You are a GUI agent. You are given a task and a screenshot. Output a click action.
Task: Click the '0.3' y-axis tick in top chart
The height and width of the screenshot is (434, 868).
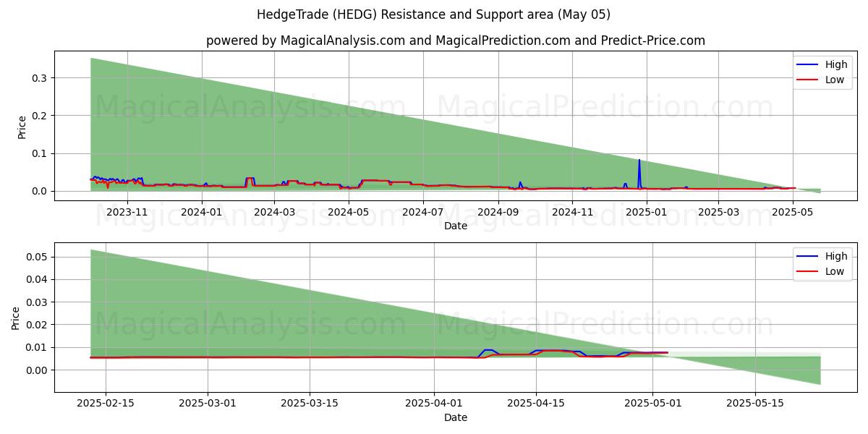pos(41,77)
